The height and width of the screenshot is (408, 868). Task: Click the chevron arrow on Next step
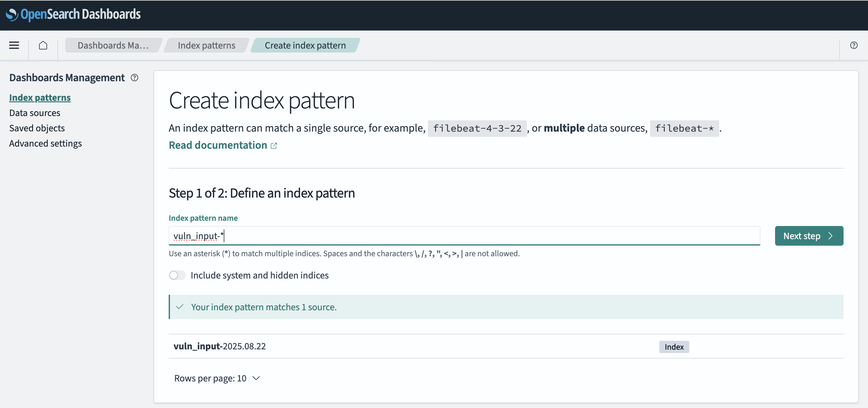[831, 236]
